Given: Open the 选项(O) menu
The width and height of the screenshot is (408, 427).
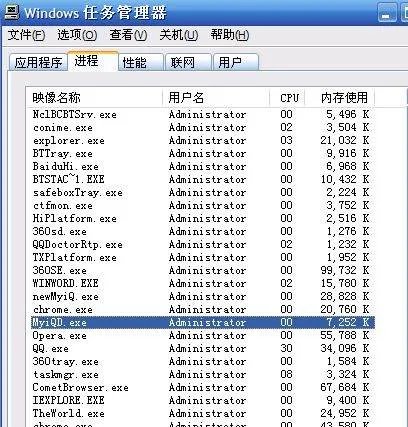Looking at the screenshot, I should click(77, 35).
